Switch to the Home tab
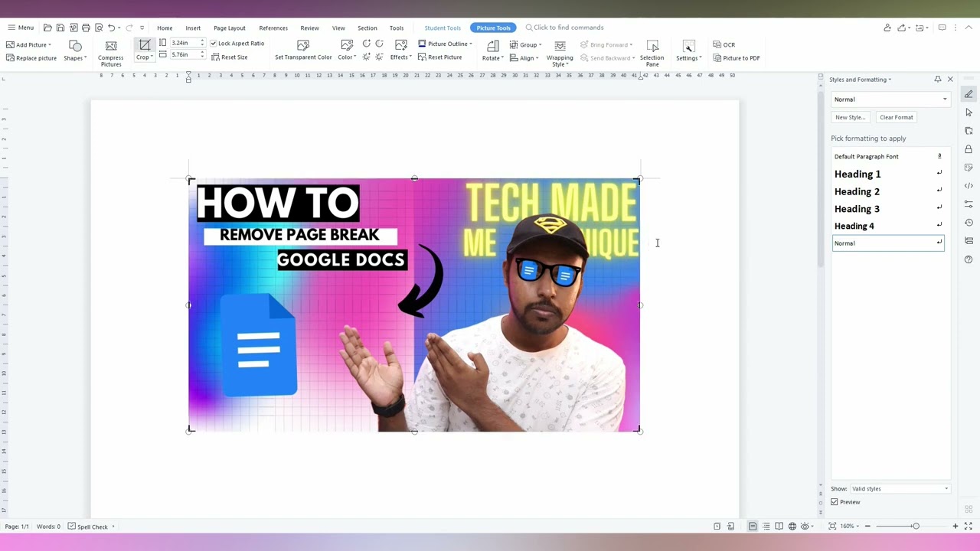 [x=165, y=28]
